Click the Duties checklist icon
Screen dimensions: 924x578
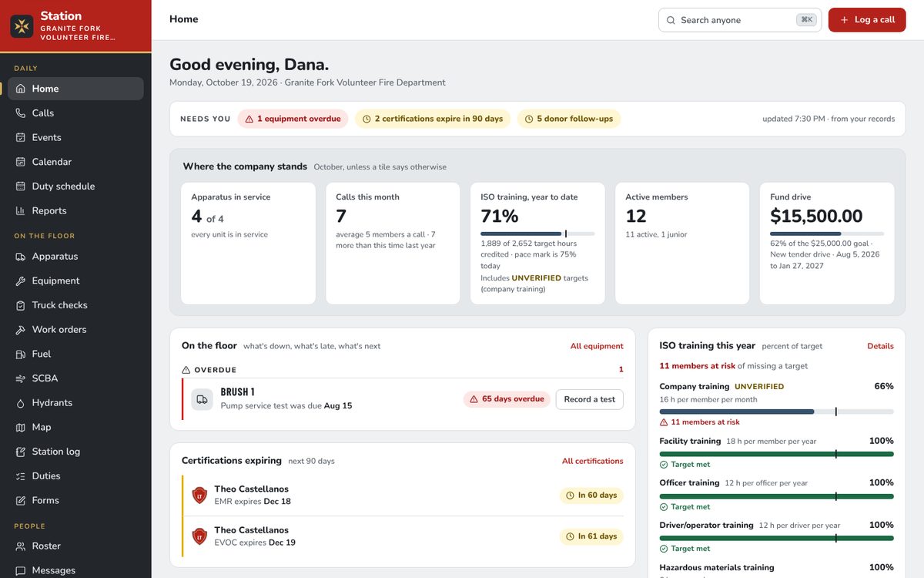pyautogui.click(x=21, y=476)
